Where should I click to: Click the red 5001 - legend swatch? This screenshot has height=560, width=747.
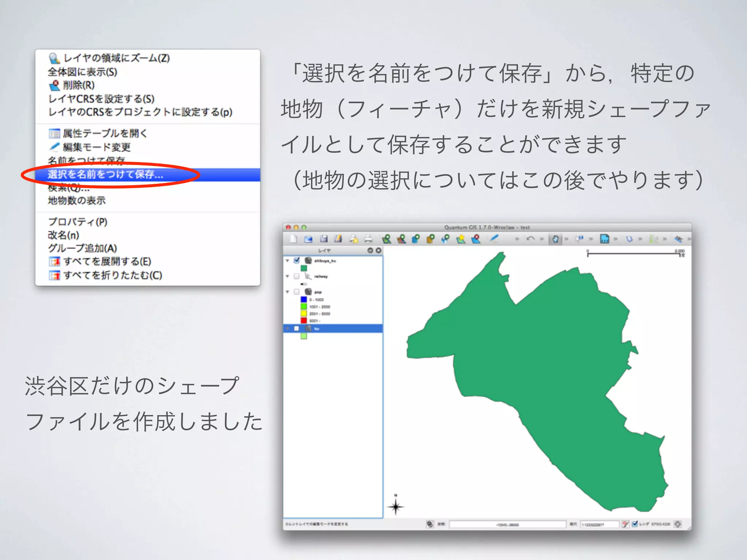(303, 320)
